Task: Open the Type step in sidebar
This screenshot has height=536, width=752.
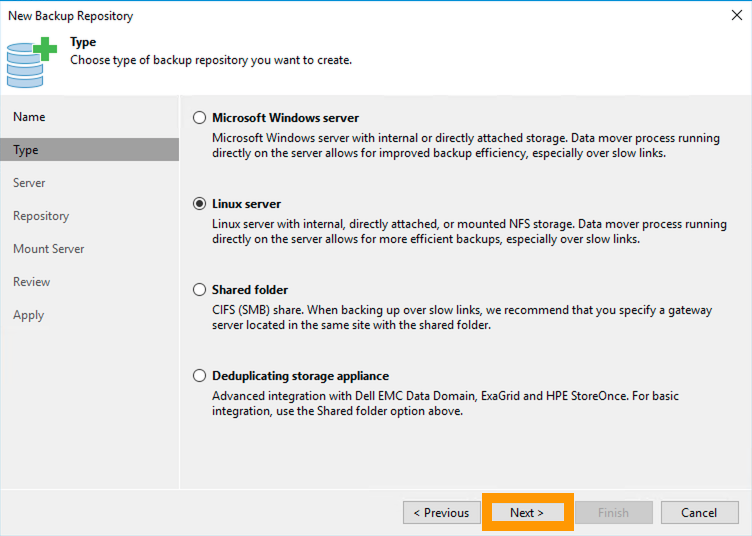Action: pos(90,150)
